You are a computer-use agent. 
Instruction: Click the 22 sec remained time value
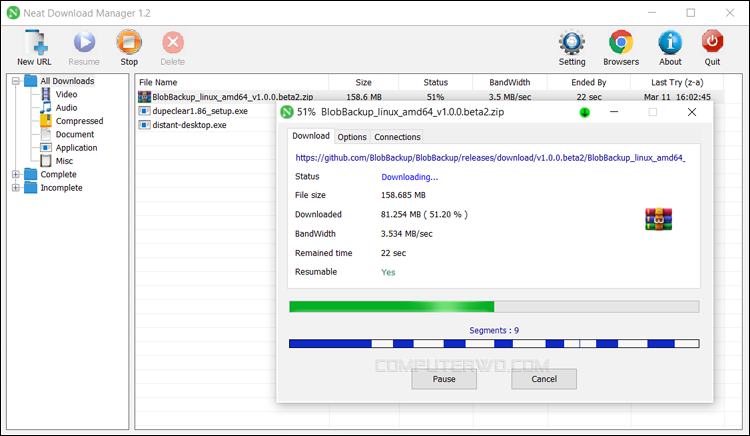coord(393,253)
